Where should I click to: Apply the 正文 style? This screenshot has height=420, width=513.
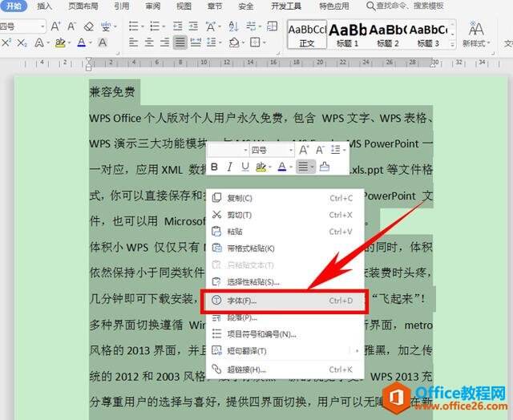click(307, 34)
